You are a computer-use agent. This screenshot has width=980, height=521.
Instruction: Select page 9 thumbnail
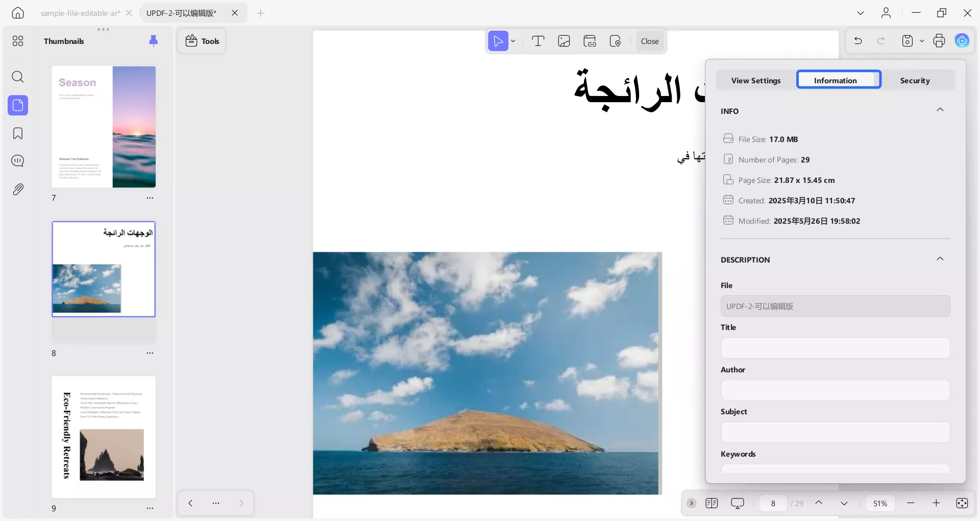coord(104,437)
